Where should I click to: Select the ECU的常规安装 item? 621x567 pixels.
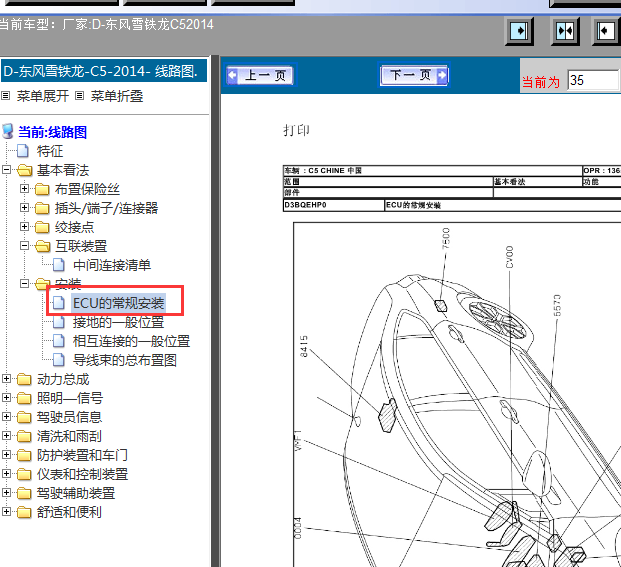pos(118,303)
